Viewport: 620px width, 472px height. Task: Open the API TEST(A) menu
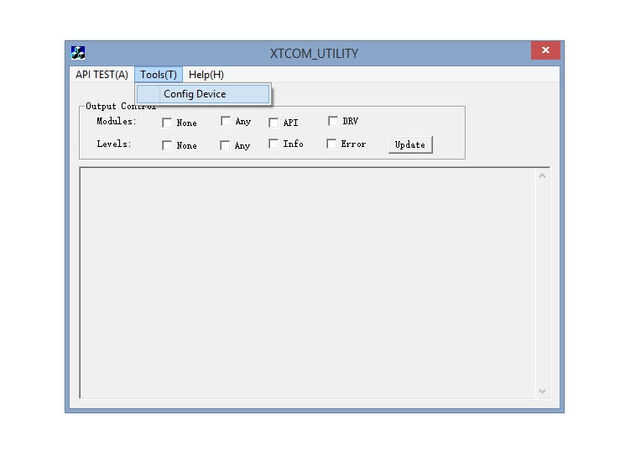pos(102,74)
